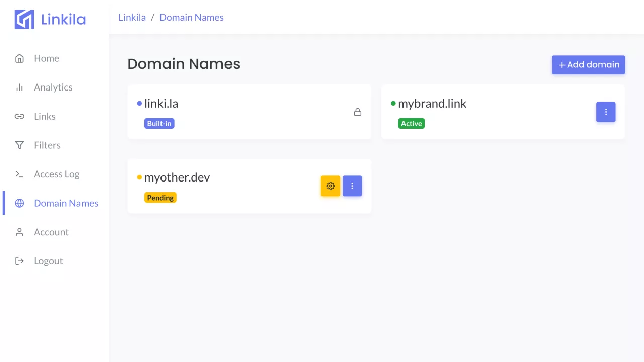Open the three-dot menu for mybrand.link
644x362 pixels.
[606, 112]
